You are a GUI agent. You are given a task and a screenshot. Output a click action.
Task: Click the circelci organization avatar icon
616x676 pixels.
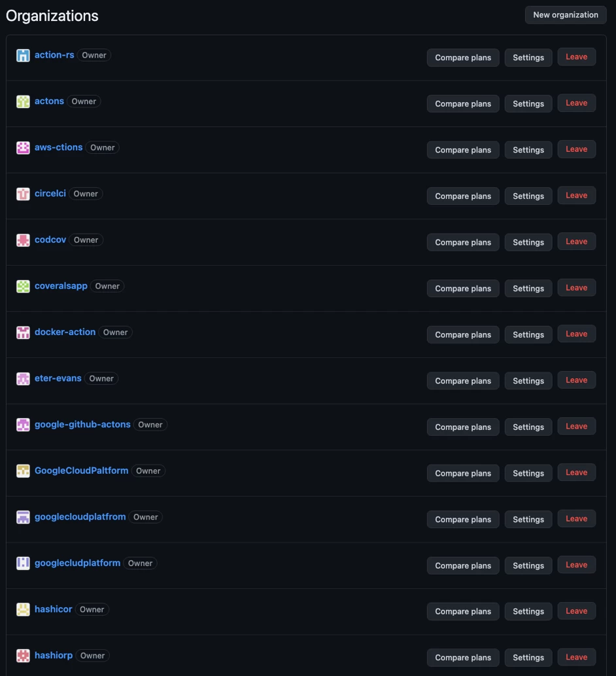(23, 194)
